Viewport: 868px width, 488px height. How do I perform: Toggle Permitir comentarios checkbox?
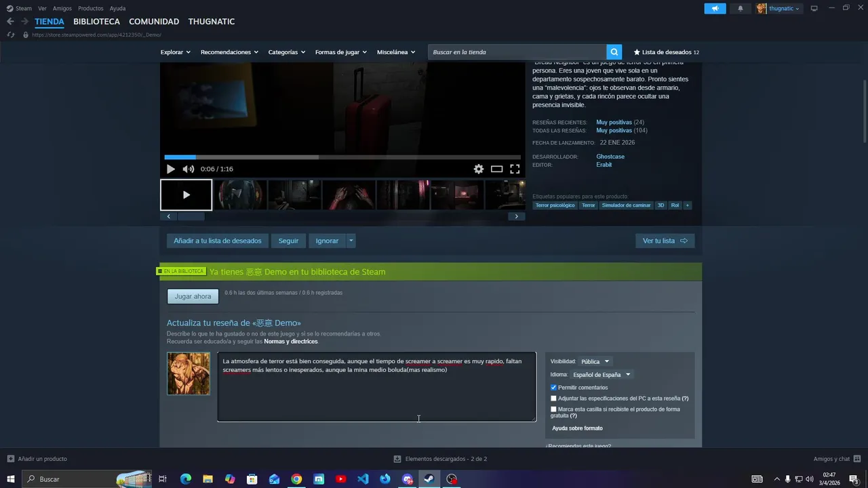[553, 388]
